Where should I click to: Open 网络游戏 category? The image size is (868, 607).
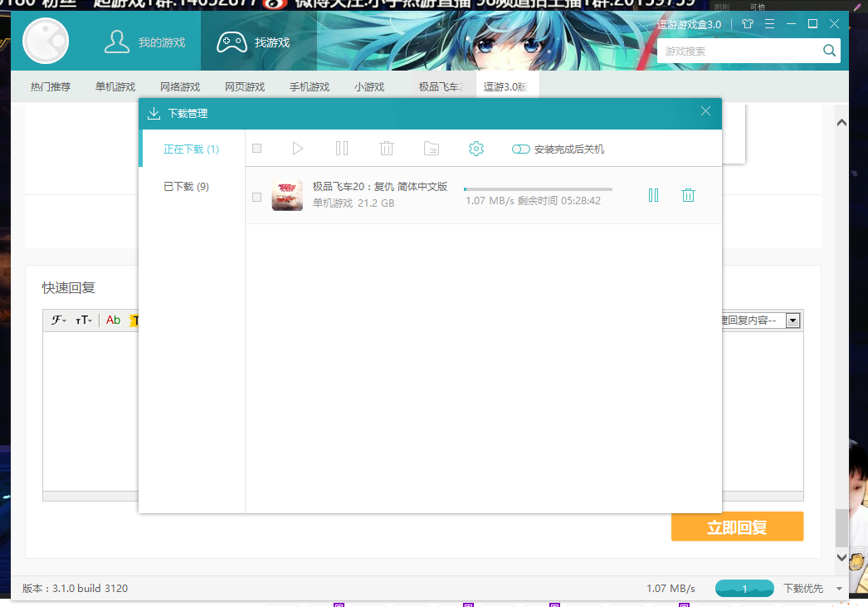tap(180, 87)
